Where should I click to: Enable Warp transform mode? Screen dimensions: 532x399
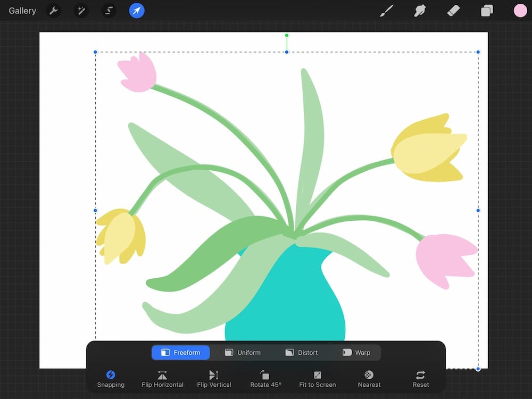358,352
